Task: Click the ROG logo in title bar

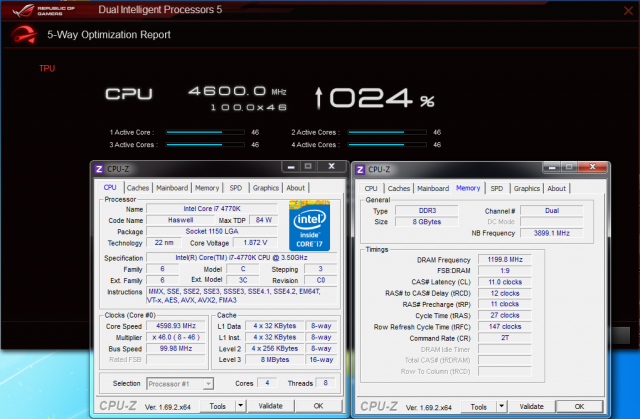Action: point(43,10)
